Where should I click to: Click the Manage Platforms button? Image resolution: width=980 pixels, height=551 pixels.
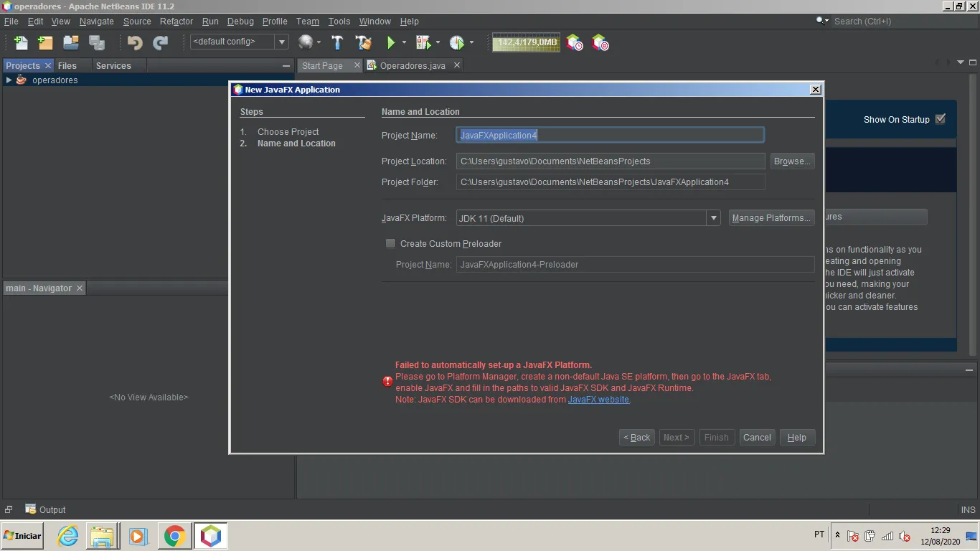coord(771,218)
